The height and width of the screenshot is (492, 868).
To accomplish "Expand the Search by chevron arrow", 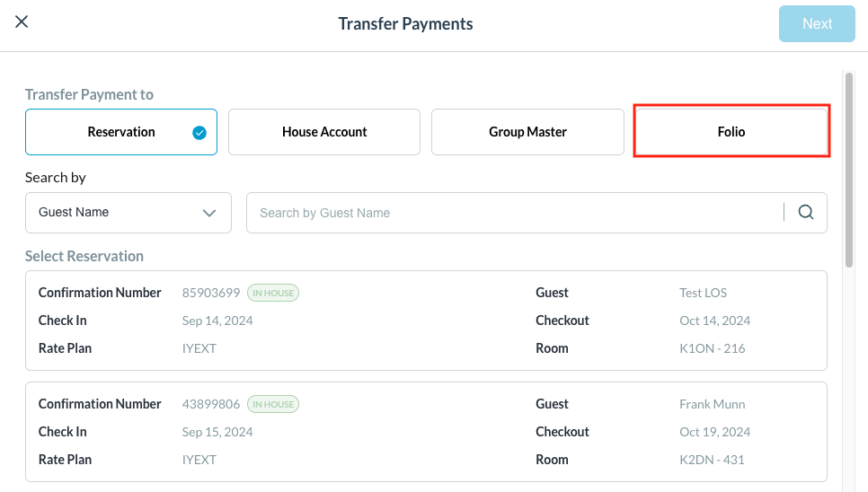I will [x=209, y=213].
